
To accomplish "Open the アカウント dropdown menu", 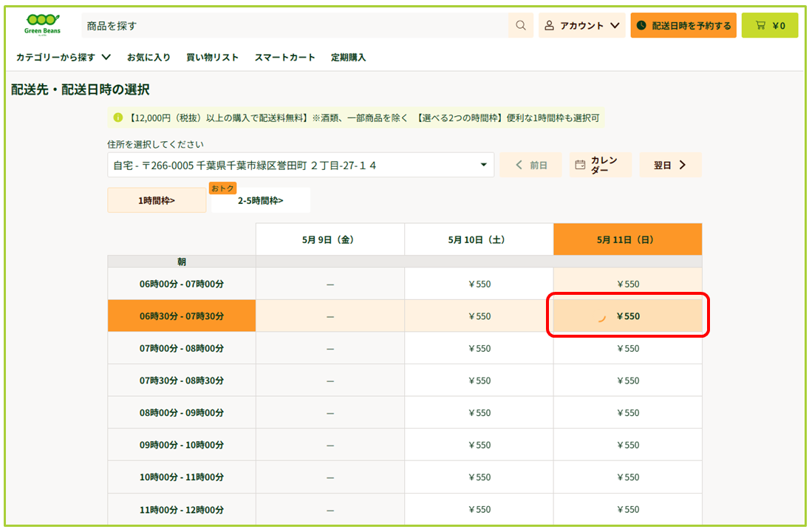I will tap(582, 25).
